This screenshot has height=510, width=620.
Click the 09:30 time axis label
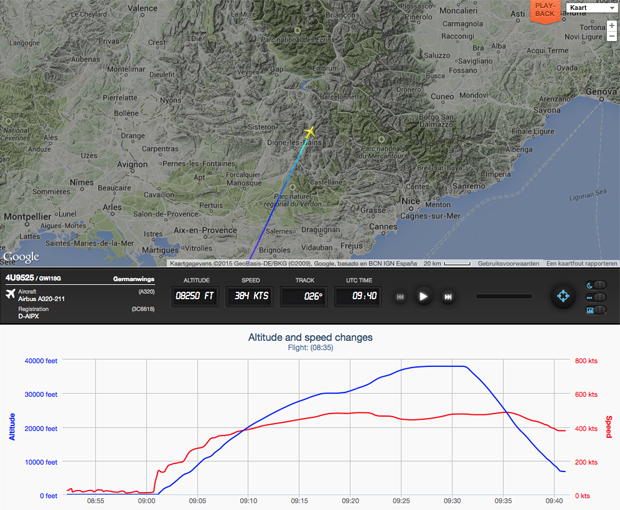click(452, 501)
